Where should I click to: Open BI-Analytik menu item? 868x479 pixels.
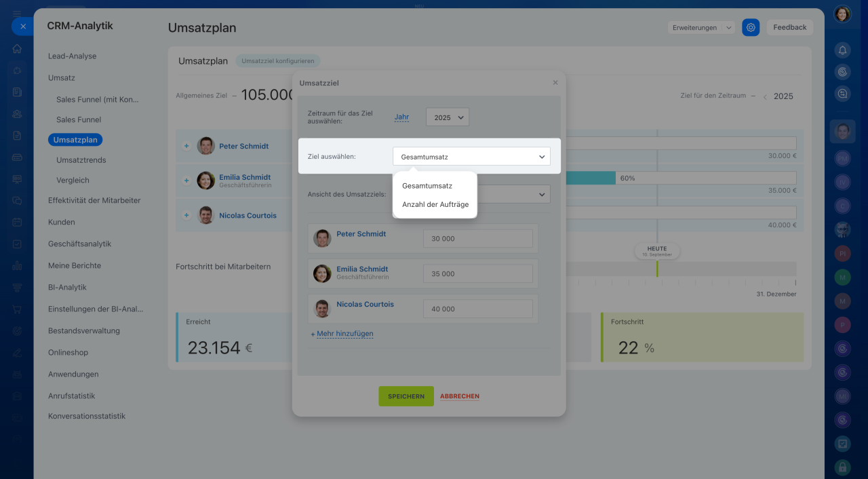point(67,287)
